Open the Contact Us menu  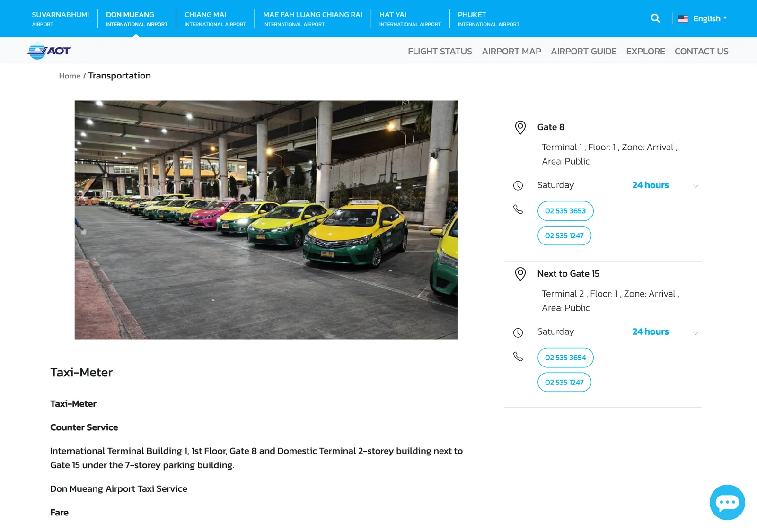[x=701, y=51]
